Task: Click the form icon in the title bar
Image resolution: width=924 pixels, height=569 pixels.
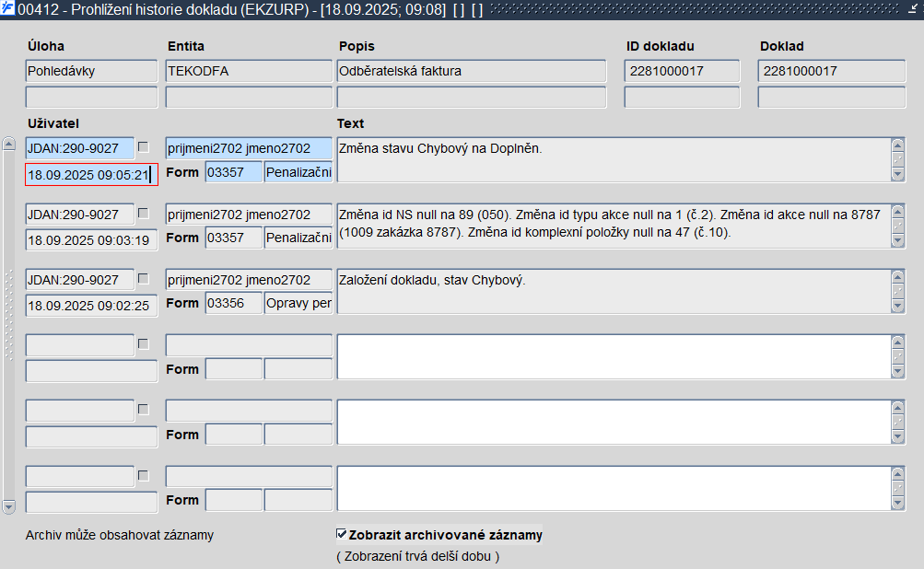Action: [8, 9]
